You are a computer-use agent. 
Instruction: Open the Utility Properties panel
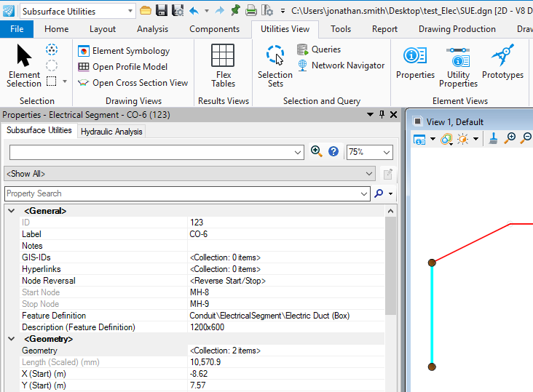(x=458, y=65)
